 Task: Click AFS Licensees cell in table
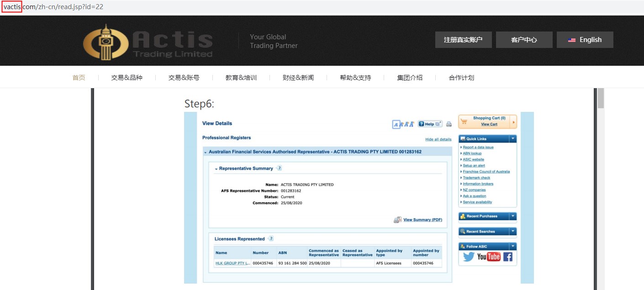tap(389, 263)
